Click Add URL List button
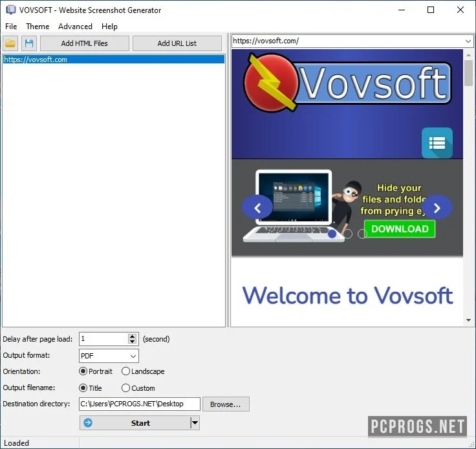Screen dimensions: 476x449 pos(177,43)
